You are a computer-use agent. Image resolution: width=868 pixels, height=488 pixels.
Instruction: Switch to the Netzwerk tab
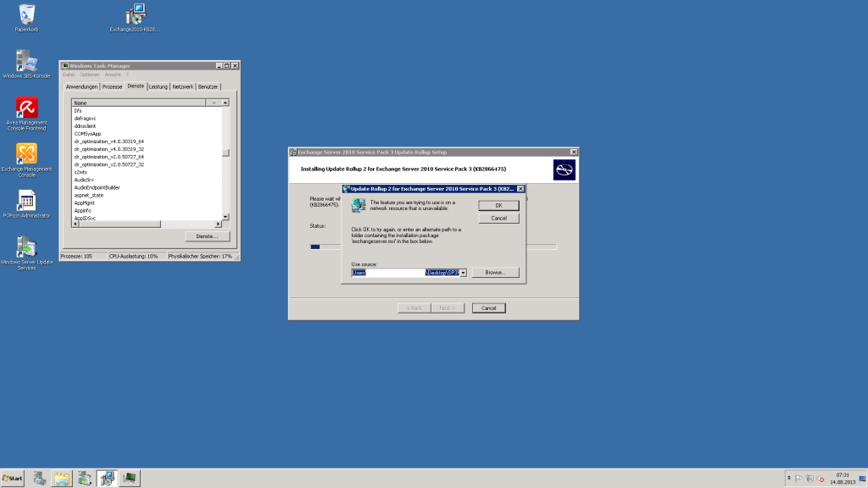tap(183, 87)
